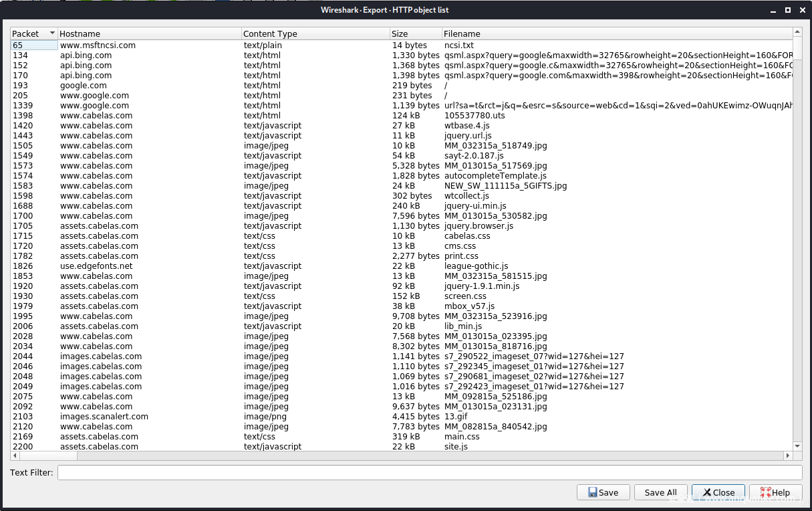Screen dimensions: 812x511
Task: Maximize the Wireshark export dialog window
Action: coord(788,10)
